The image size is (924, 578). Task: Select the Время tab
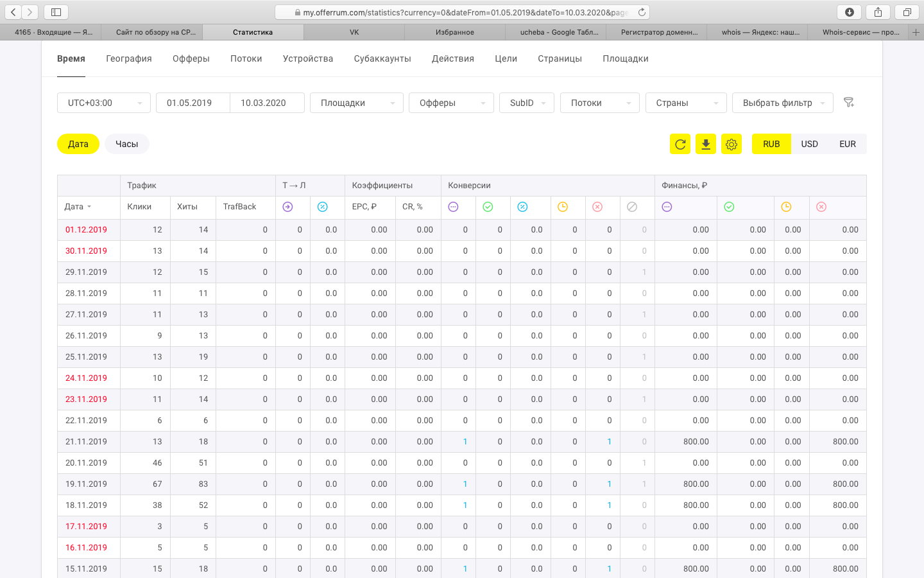[71, 58]
